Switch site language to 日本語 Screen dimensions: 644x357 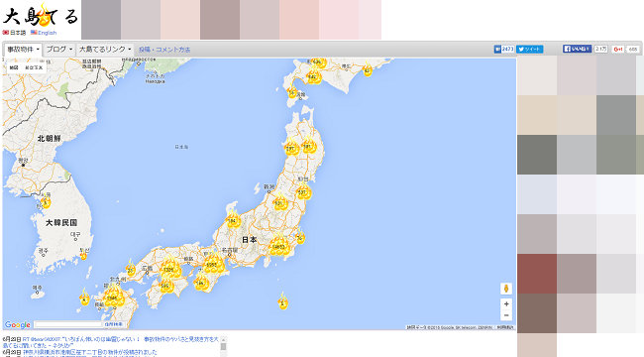(14, 33)
